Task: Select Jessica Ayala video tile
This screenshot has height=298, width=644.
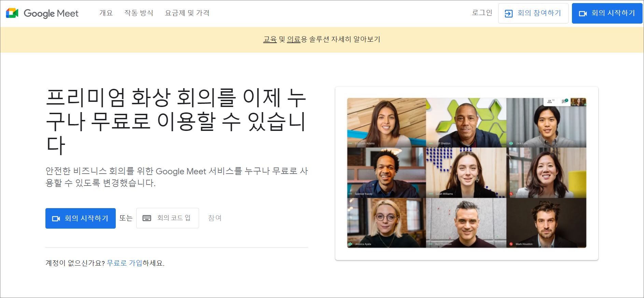Action: tap(387, 223)
